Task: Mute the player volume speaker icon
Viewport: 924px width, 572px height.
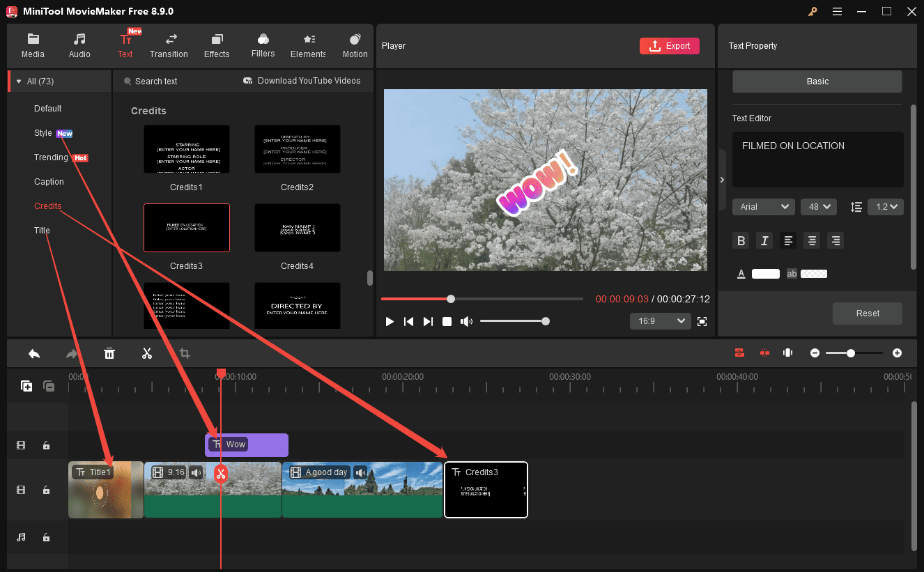Action: coord(466,321)
